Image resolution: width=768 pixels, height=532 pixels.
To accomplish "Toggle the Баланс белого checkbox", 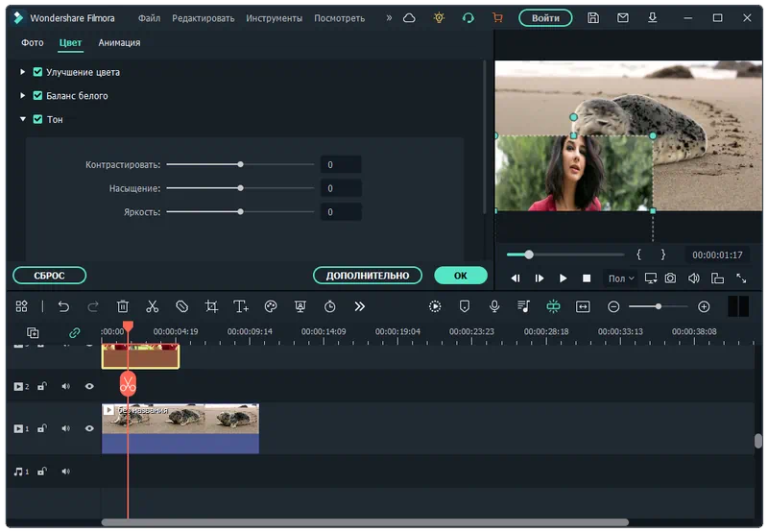I will 37,96.
